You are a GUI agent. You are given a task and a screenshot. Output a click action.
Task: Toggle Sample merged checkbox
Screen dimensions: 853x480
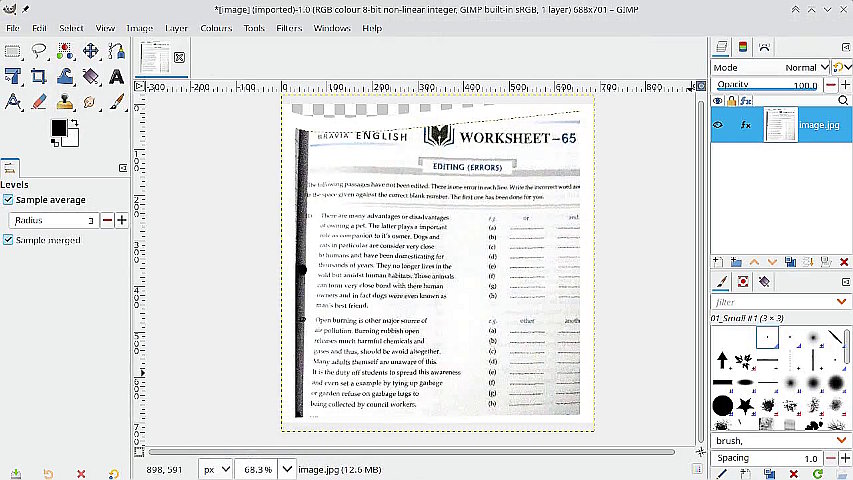(x=8, y=240)
